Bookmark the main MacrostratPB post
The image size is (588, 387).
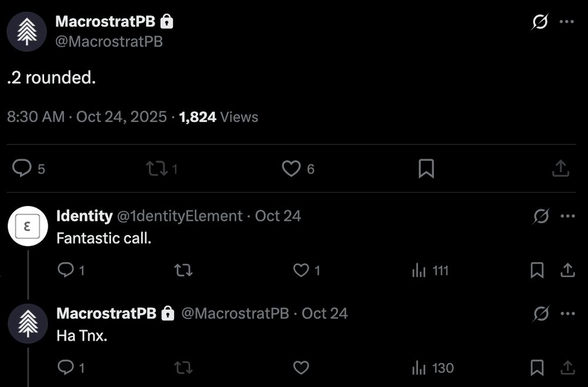[426, 169]
